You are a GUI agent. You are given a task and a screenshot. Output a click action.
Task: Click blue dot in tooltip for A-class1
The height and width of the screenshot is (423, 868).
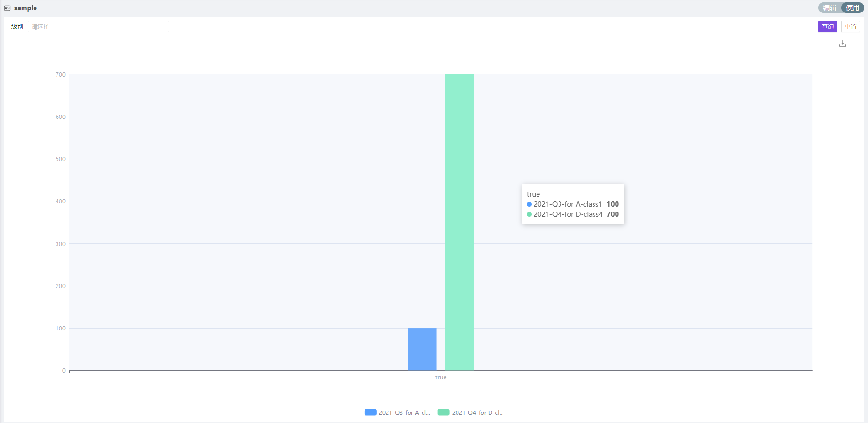pos(529,204)
